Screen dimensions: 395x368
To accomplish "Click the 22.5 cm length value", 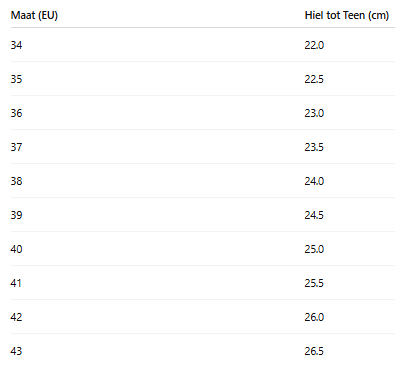I will pos(314,79).
